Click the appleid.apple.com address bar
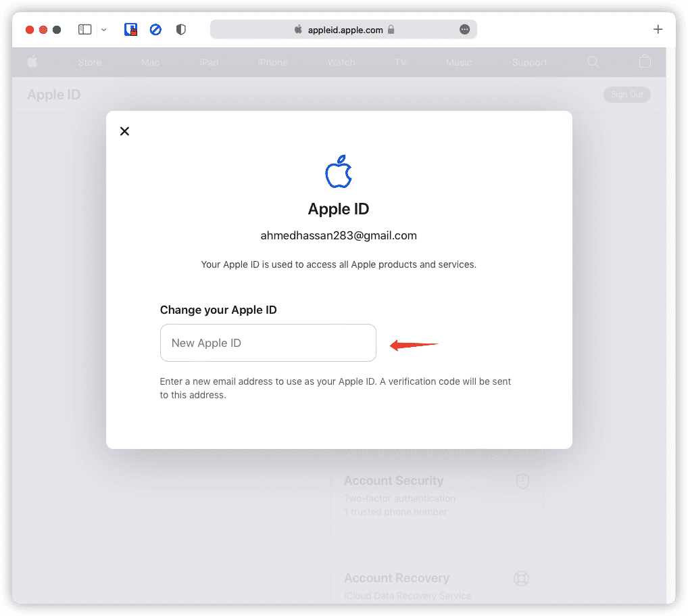This screenshot has width=688, height=616. [x=343, y=30]
